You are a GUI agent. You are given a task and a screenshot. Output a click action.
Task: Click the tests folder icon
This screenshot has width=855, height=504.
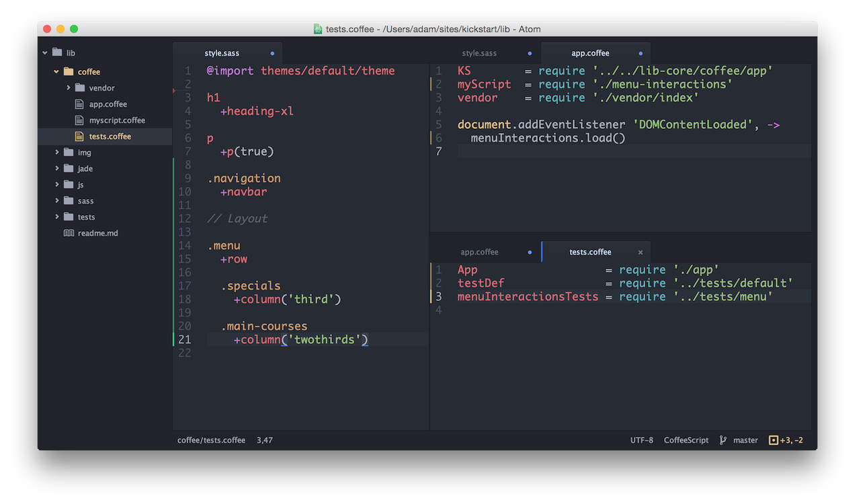click(x=69, y=217)
